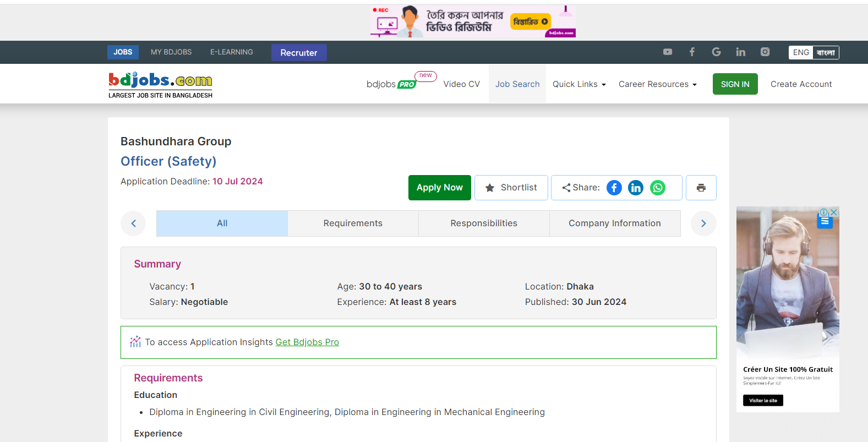The width and height of the screenshot is (868, 442).
Task: Switch language to ENG
Action: (801, 52)
